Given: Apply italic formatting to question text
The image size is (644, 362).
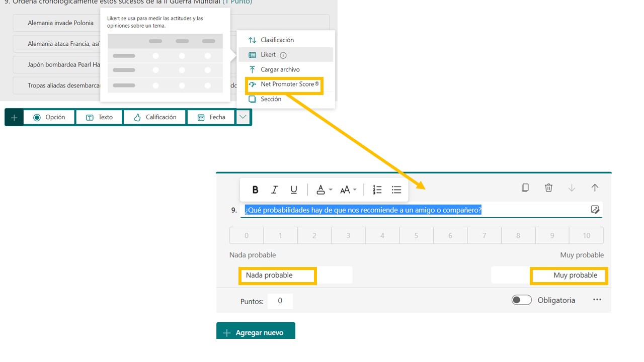Looking at the screenshot, I should [274, 190].
